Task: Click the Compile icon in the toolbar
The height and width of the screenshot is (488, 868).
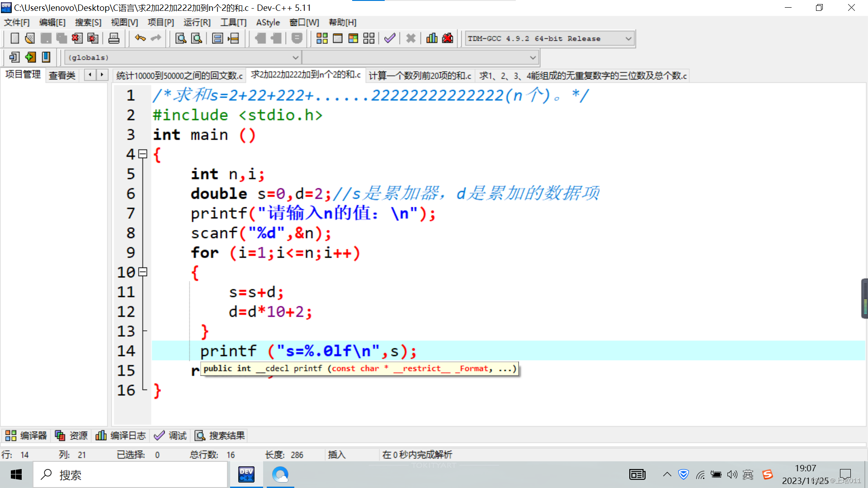Action: [x=322, y=38]
